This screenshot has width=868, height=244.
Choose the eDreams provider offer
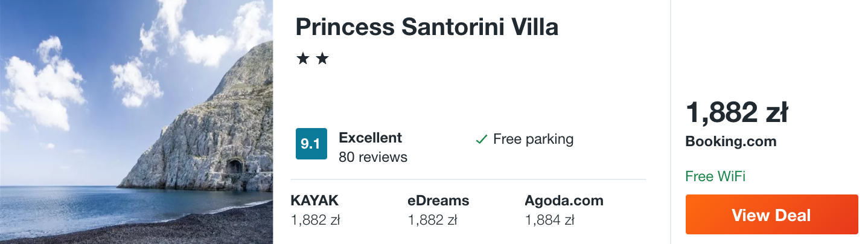point(438,201)
